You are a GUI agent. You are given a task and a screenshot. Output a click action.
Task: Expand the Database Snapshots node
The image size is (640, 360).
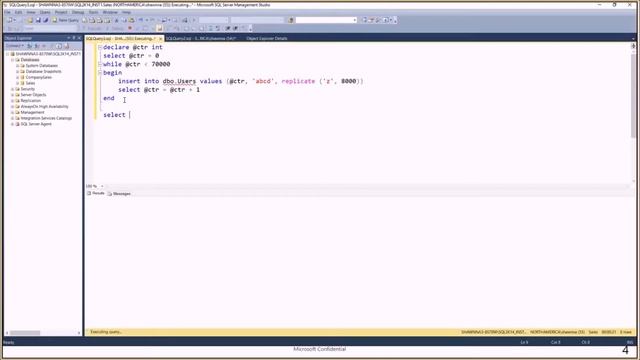(x=18, y=71)
